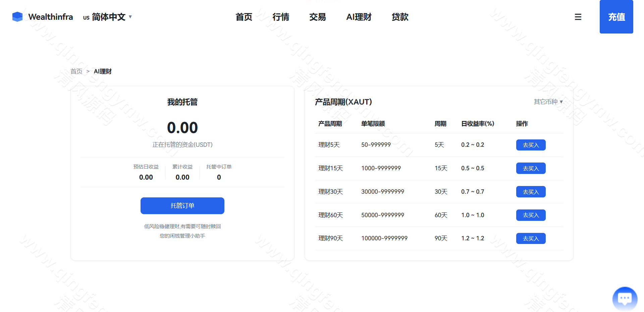Click the 预估日收益 label

tap(146, 167)
